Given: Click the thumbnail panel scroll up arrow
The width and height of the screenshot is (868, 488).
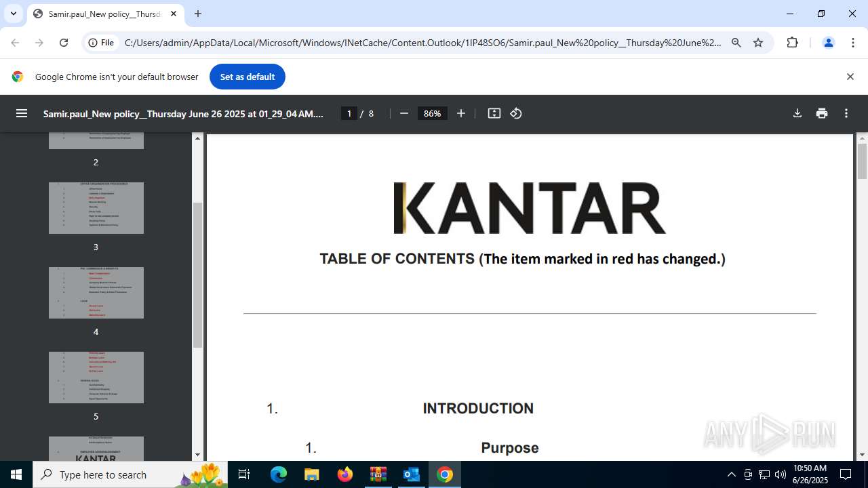Looking at the screenshot, I should tap(198, 138).
